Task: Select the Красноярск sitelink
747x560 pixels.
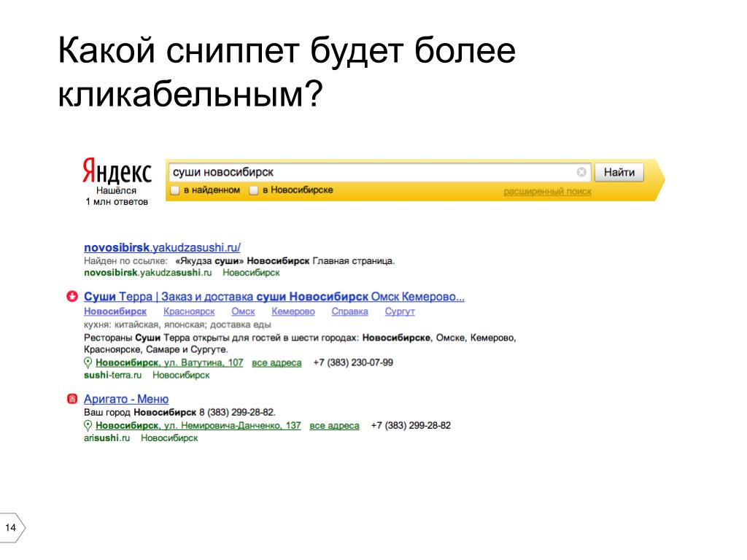Action: [x=189, y=311]
